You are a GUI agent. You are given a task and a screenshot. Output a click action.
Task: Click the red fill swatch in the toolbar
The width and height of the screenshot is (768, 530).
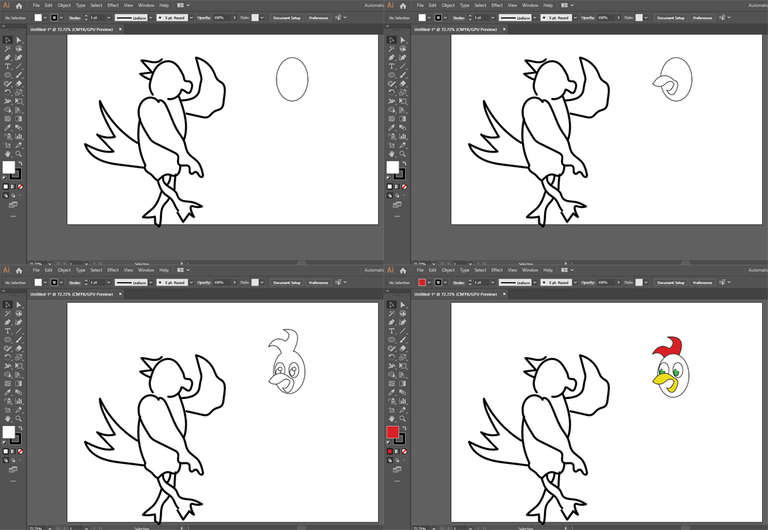[392, 432]
